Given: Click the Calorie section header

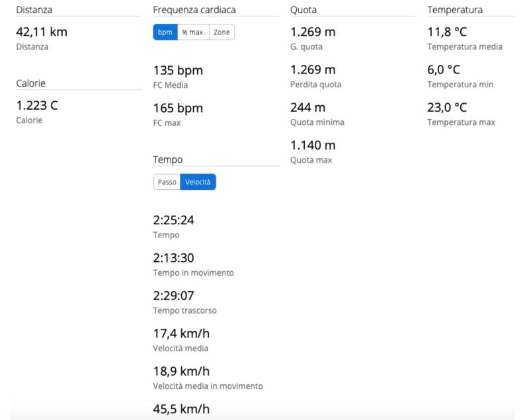Looking at the screenshot, I should [x=30, y=83].
